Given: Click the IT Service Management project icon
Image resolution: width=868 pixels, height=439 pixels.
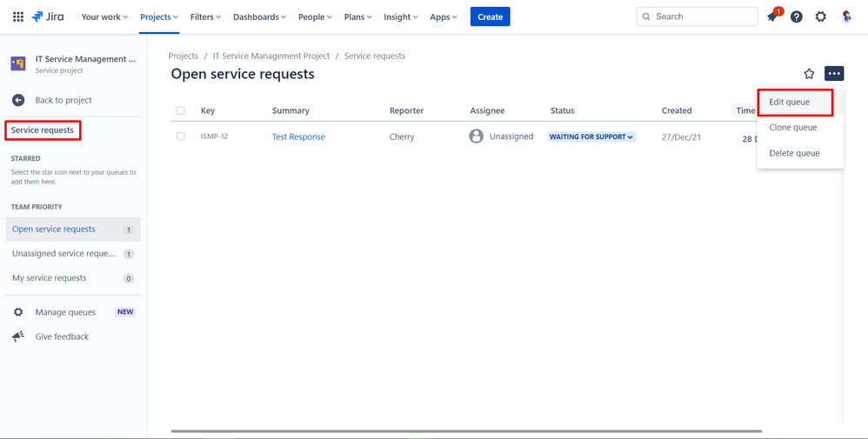Looking at the screenshot, I should point(18,63).
